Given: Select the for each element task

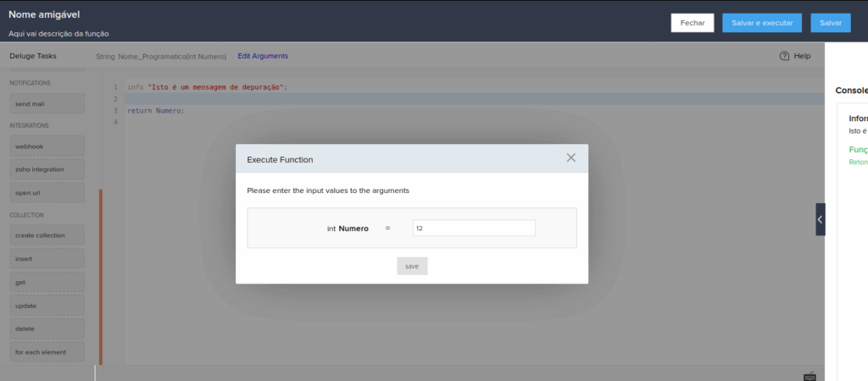Looking at the screenshot, I should 47,352.
